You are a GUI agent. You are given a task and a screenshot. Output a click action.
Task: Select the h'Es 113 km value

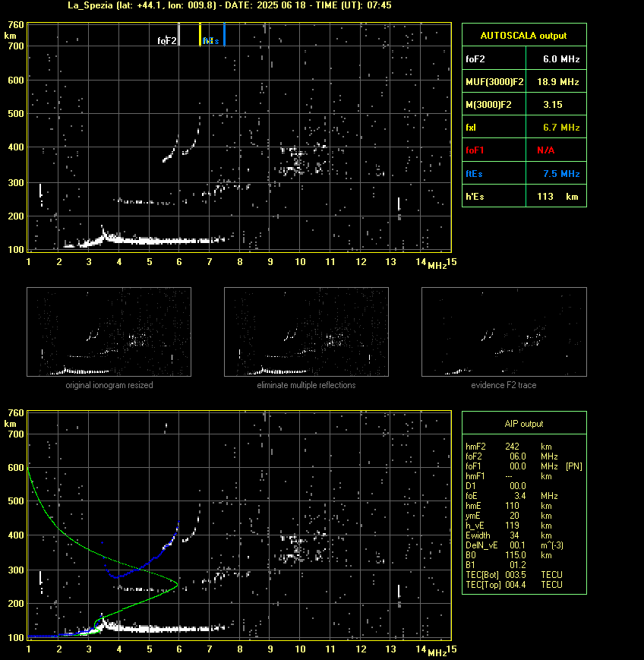[x=557, y=197]
